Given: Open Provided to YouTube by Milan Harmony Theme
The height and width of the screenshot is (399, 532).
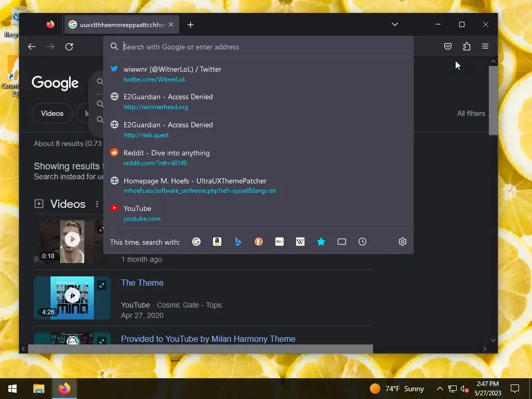Looking at the screenshot, I should [x=208, y=339].
